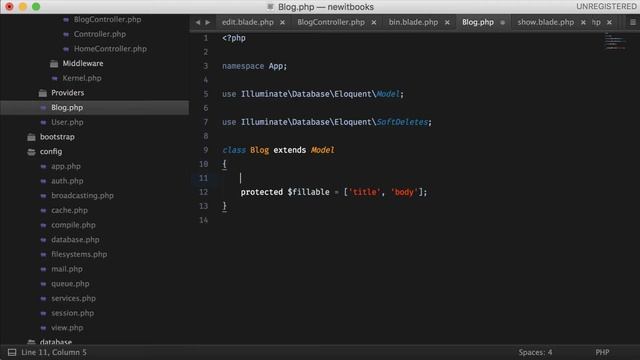Click Line 11, Column 5 status text
Viewport: 640px width, 360px height.
tap(54, 352)
